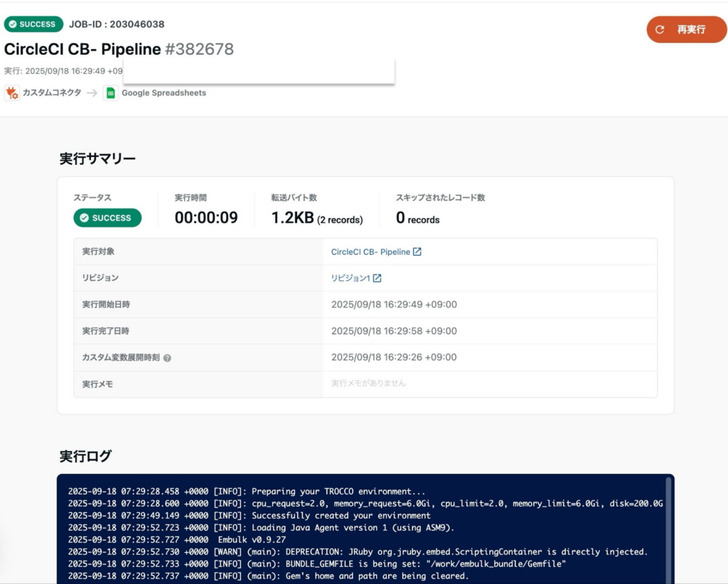The image size is (728, 584).
Task: Click the circular arrow icon in 再実行
Action: point(660,30)
